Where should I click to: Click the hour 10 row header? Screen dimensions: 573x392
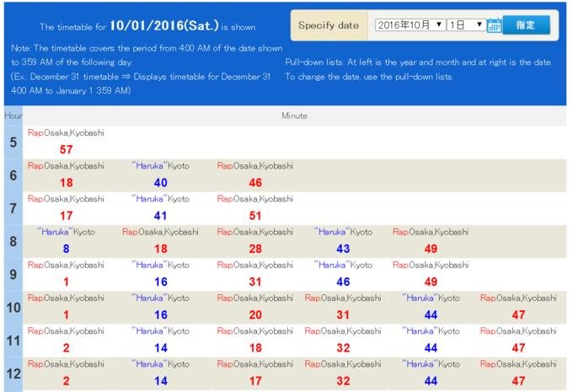(x=13, y=308)
